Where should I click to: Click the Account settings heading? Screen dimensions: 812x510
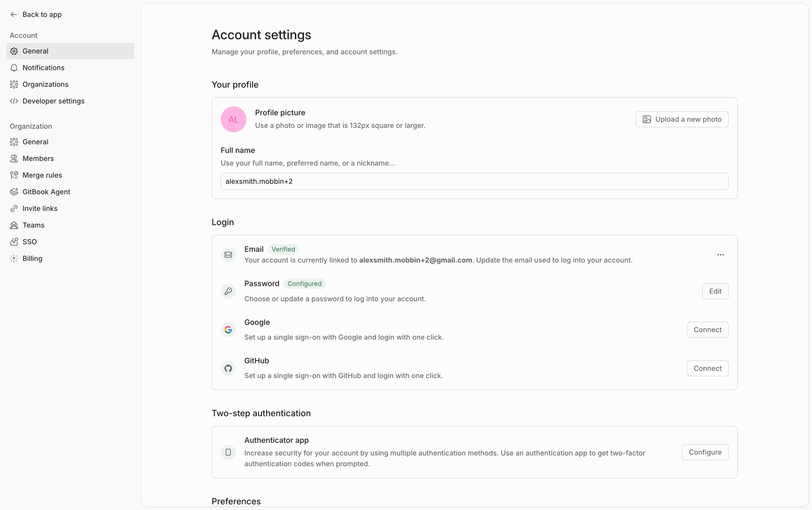coord(261,35)
